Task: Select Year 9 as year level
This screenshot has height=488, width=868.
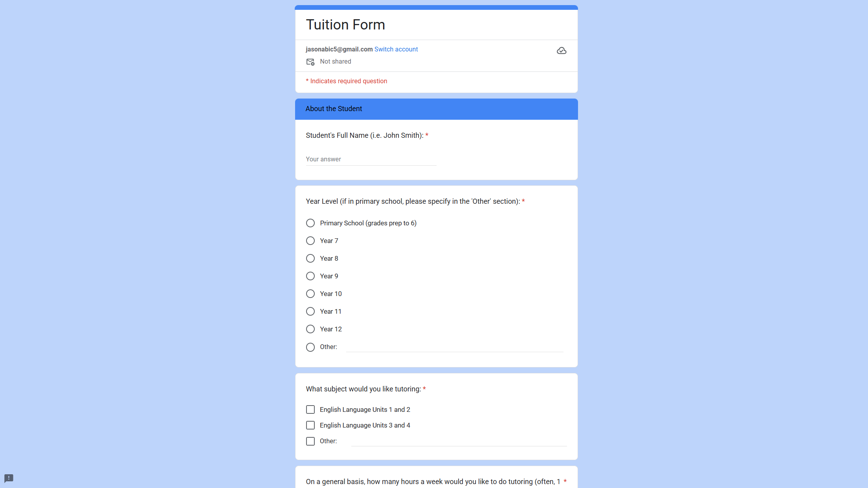Action: point(310,276)
